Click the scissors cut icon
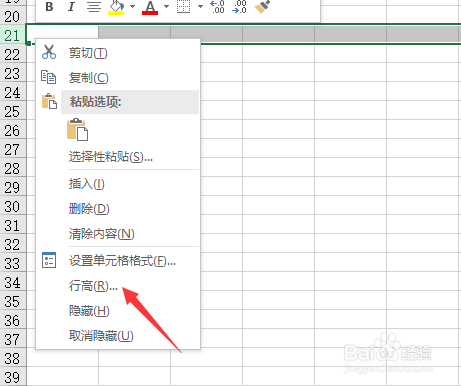 49,52
